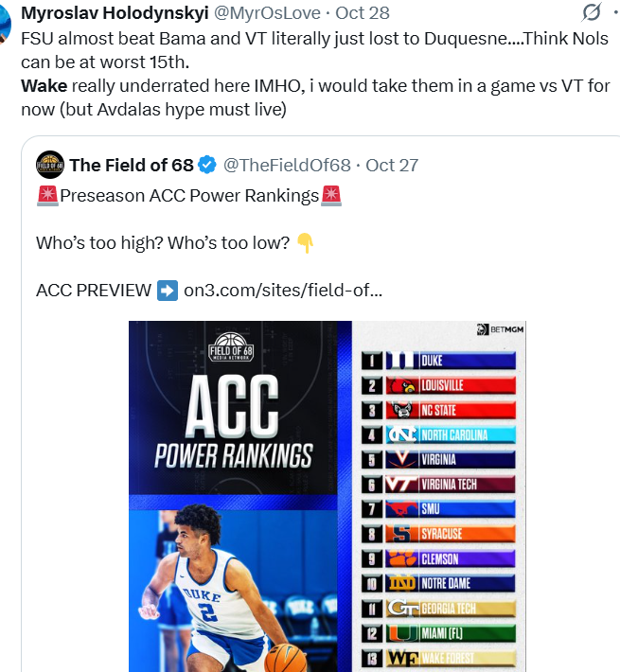The width and height of the screenshot is (620, 672).
Task: Open the Oct 27 quoted tweet timestamp
Action: 392,166
